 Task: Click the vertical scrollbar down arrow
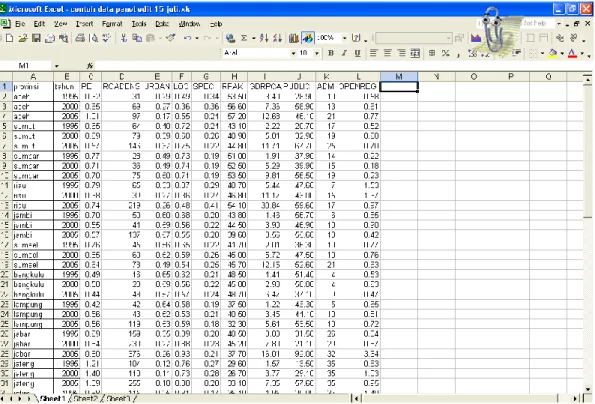tap(588, 389)
